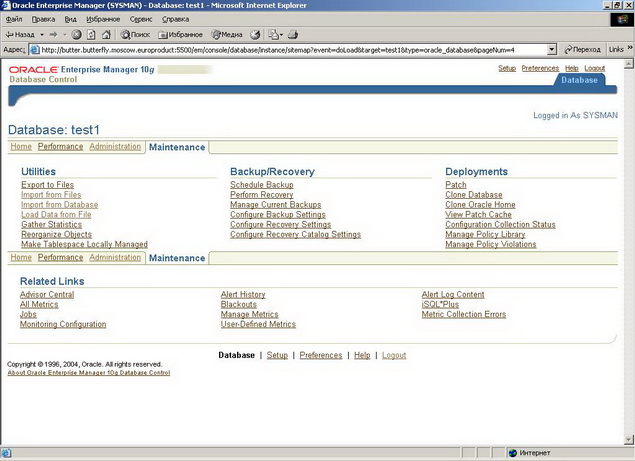The height and width of the screenshot is (461, 635).
Task: Open Blackouts related link
Action: [x=239, y=304]
